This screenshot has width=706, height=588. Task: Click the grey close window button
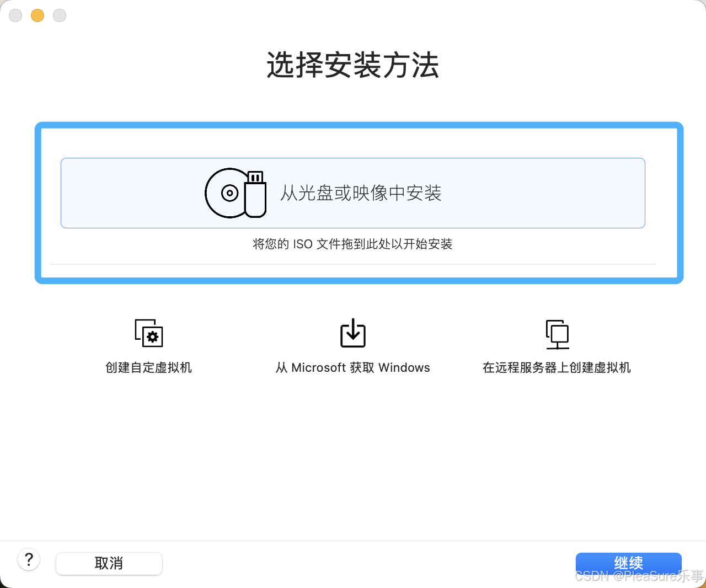coord(15,15)
